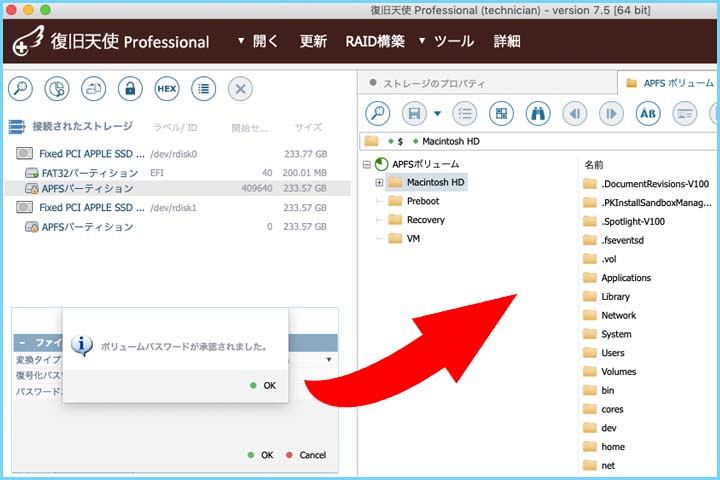The width and height of the screenshot is (720, 480).
Task: Click the list view icon in left toolbar
Action: click(x=203, y=89)
